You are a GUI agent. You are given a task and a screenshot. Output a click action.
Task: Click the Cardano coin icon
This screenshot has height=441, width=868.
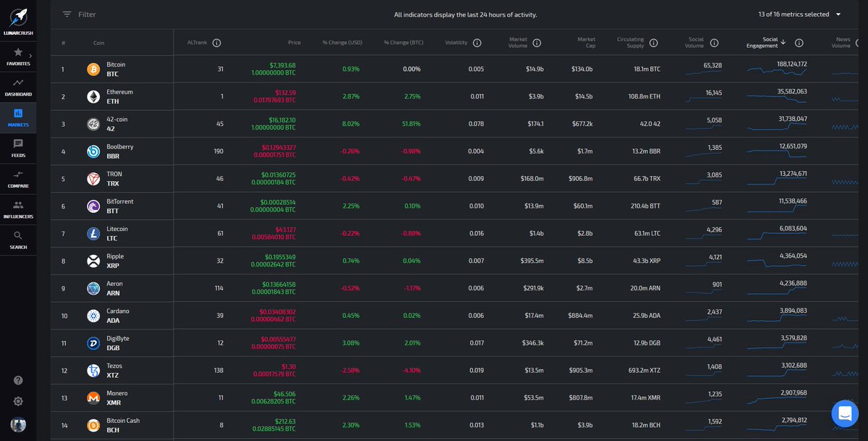tap(93, 316)
